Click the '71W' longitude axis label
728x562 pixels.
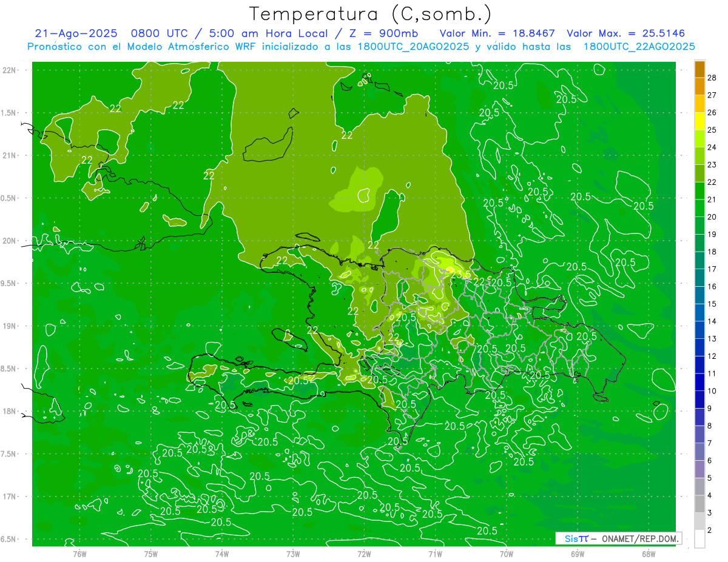tap(435, 554)
